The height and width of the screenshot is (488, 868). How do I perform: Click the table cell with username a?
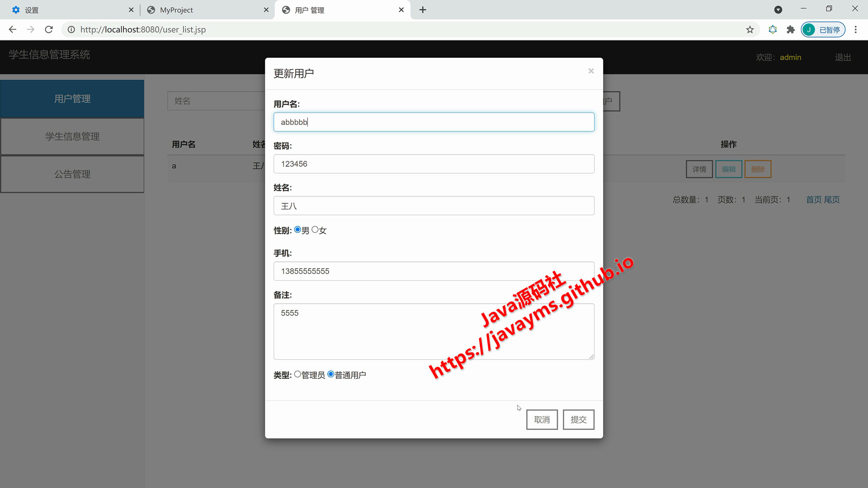click(x=174, y=166)
